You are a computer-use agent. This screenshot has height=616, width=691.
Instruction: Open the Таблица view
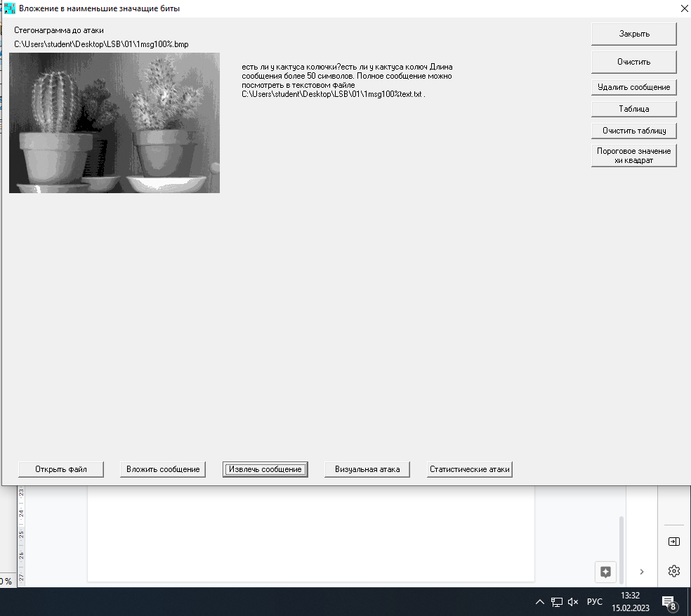(633, 109)
